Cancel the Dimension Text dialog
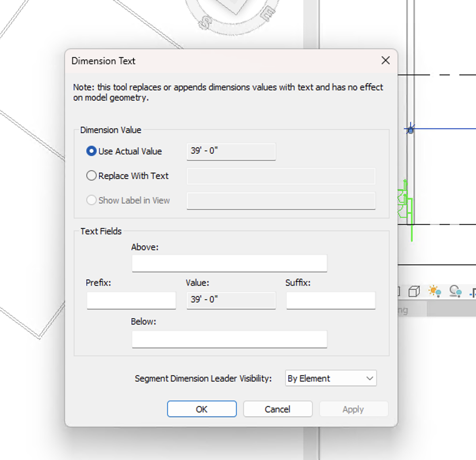Viewport: 476px width, 460px height. point(278,409)
